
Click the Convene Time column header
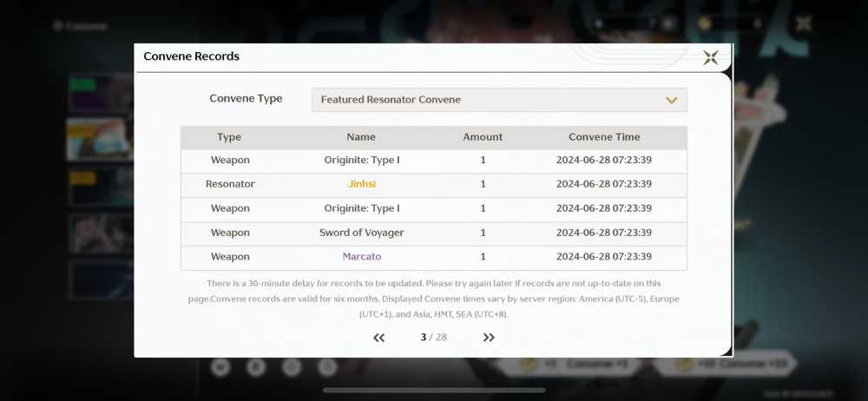(604, 137)
